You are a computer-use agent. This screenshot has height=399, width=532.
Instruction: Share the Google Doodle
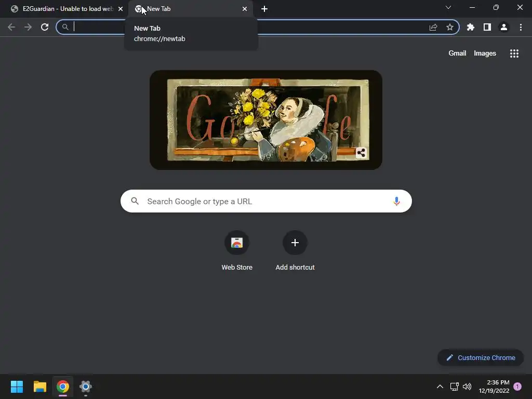(362, 153)
